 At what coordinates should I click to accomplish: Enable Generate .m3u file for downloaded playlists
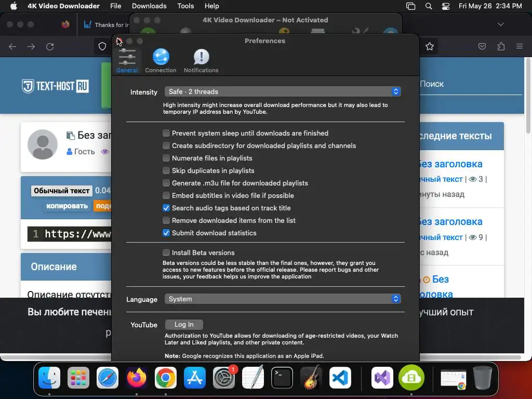point(166,183)
